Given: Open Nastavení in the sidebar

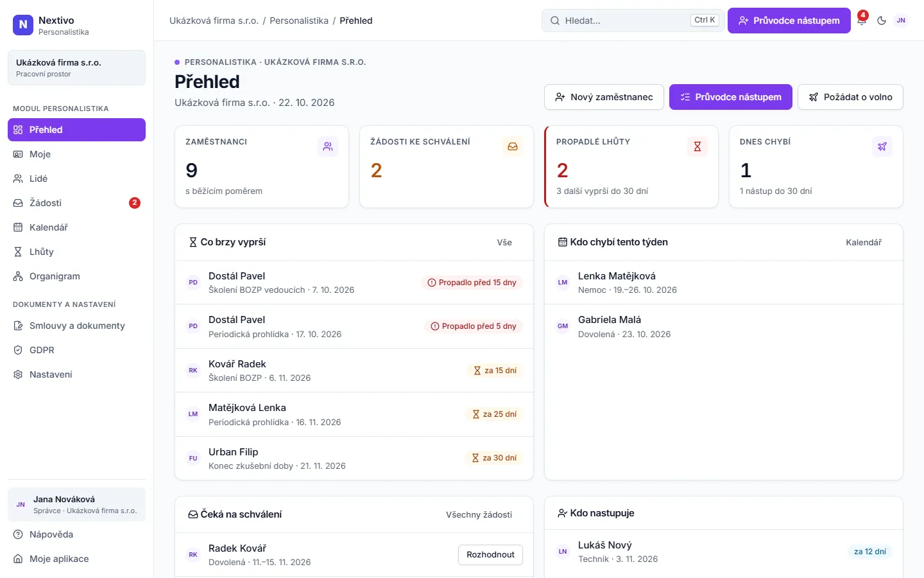Looking at the screenshot, I should 76,374.
